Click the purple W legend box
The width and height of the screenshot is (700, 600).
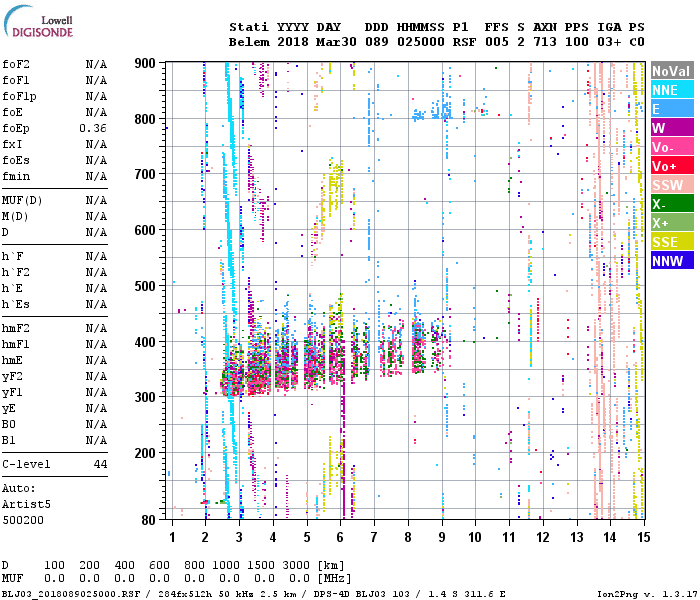(672, 128)
